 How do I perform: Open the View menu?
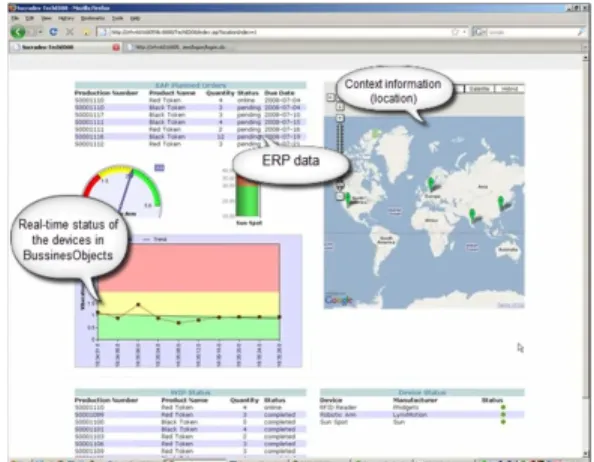46,18
